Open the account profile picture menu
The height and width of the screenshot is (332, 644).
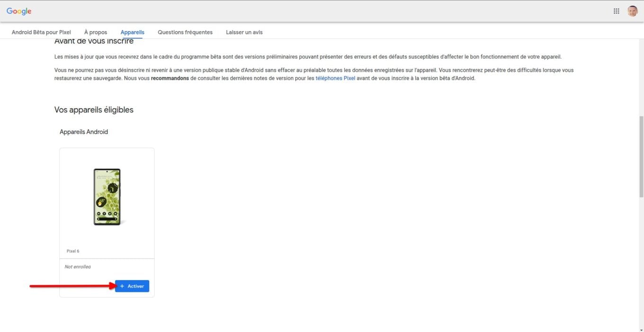633,11
